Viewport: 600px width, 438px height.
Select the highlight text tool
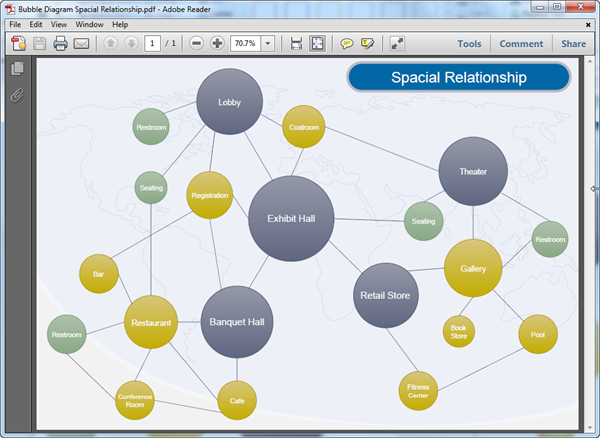[368, 44]
